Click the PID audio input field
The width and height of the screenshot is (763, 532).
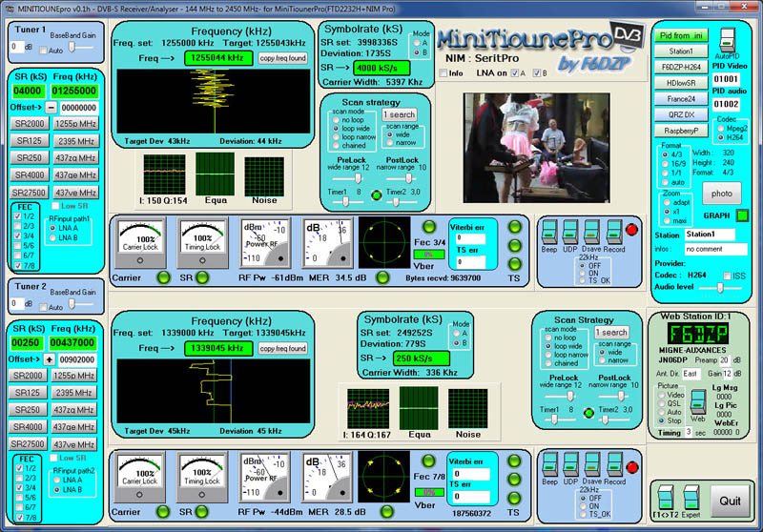pyautogui.click(x=726, y=104)
